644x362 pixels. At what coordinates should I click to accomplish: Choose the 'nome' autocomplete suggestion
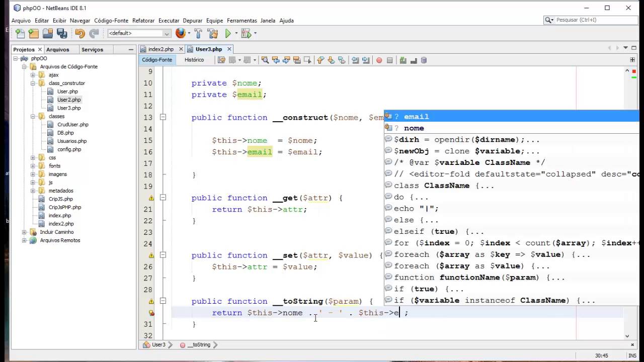point(512,128)
